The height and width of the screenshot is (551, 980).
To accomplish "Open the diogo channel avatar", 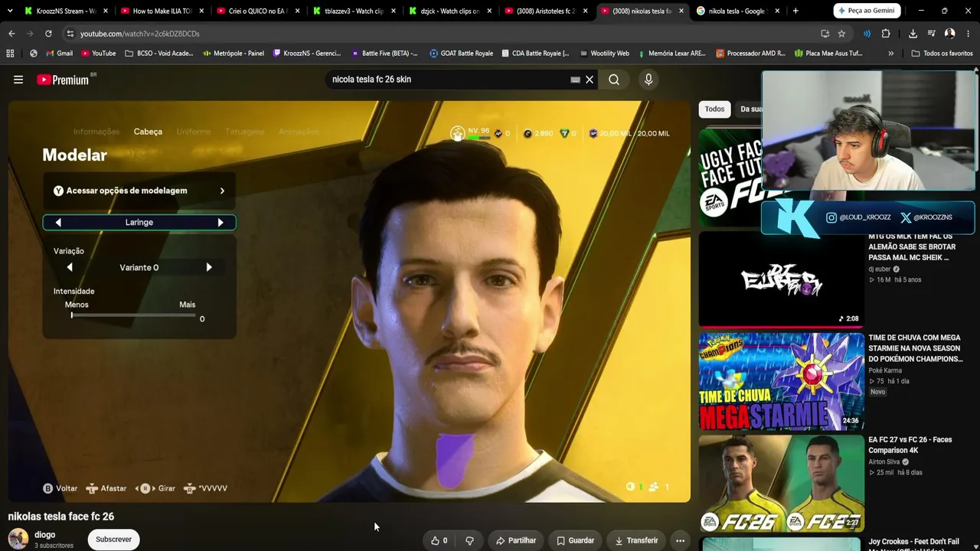I will pos(18,538).
